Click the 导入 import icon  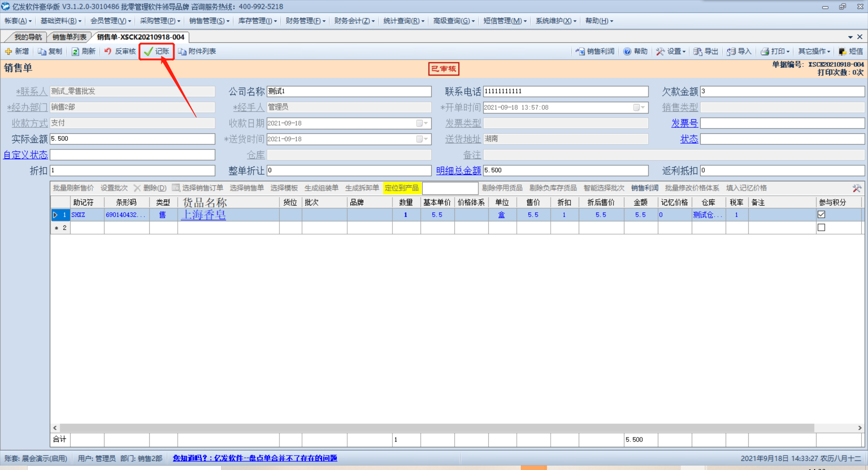(x=731, y=52)
